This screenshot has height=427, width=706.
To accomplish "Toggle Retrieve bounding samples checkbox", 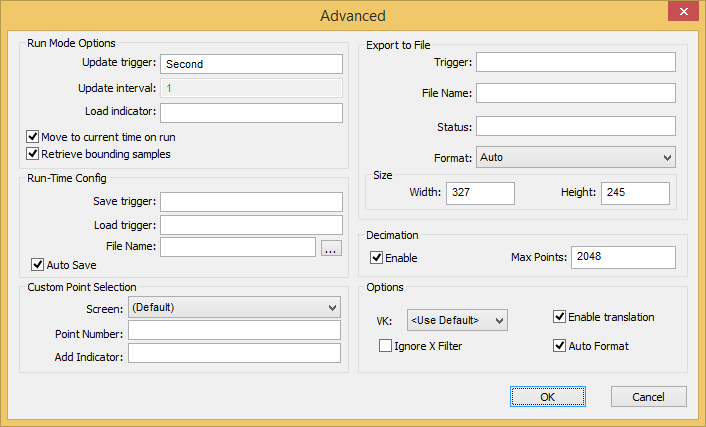I will [32, 154].
